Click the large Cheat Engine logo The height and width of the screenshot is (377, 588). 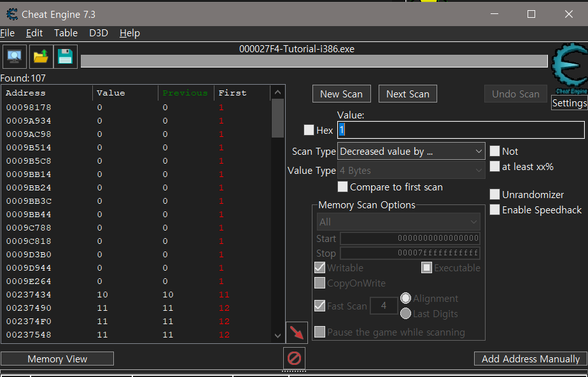570,69
